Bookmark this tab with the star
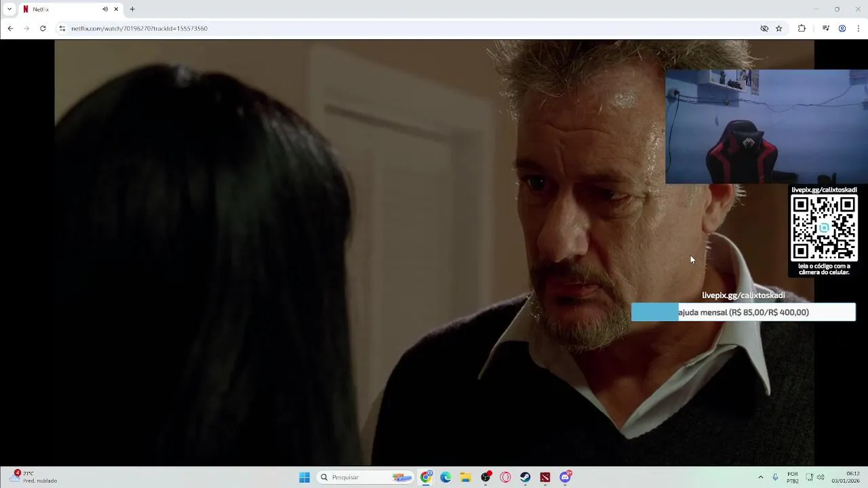Image resolution: width=868 pixels, height=488 pixels. (779, 28)
